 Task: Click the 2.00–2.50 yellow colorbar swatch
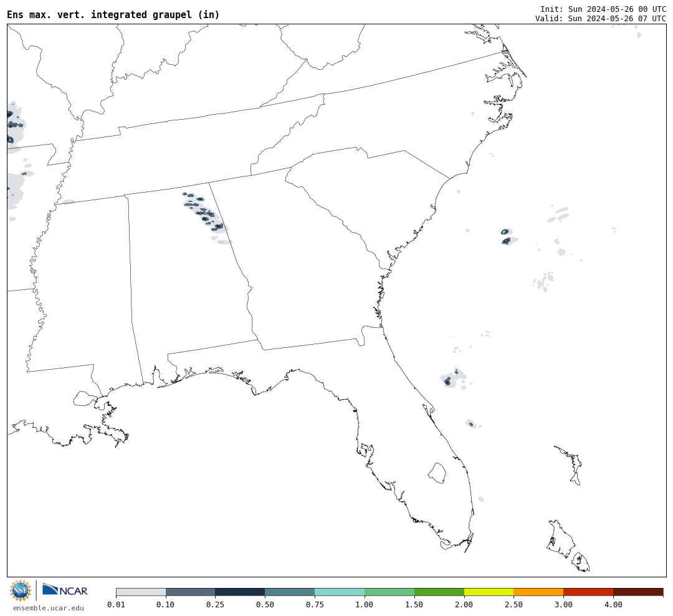coord(489,592)
